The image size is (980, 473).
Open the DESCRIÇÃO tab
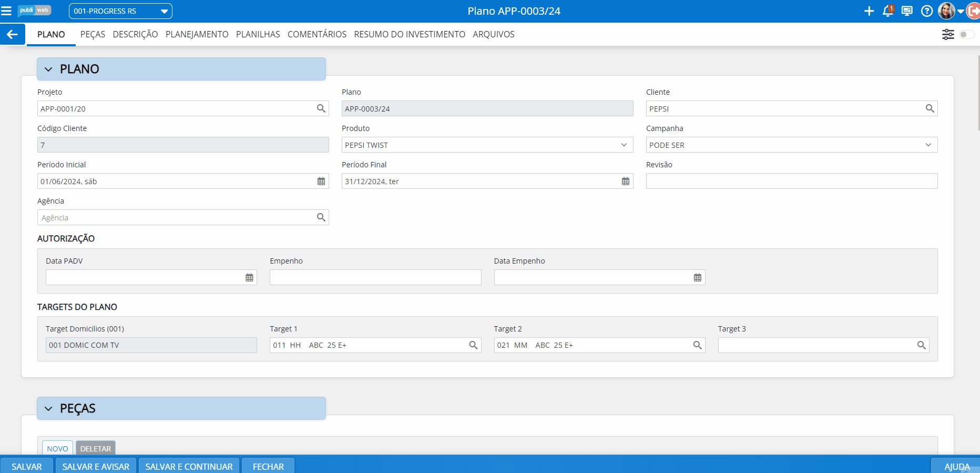pos(135,34)
